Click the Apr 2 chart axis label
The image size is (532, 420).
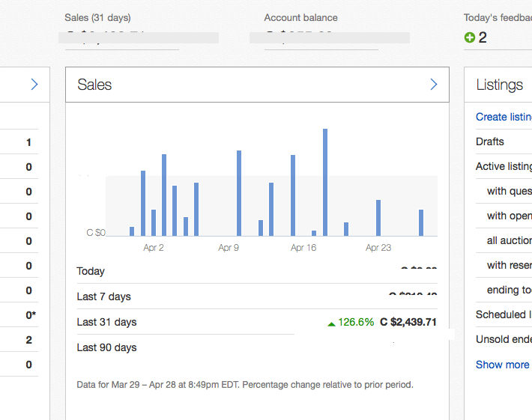pyautogui.click(x=154, y=248)
